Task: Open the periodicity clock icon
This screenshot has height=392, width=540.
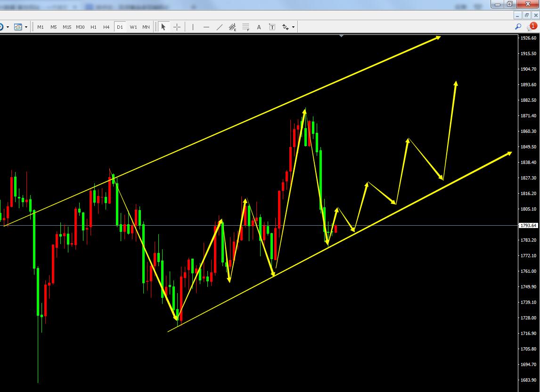Action: point(1,27)
